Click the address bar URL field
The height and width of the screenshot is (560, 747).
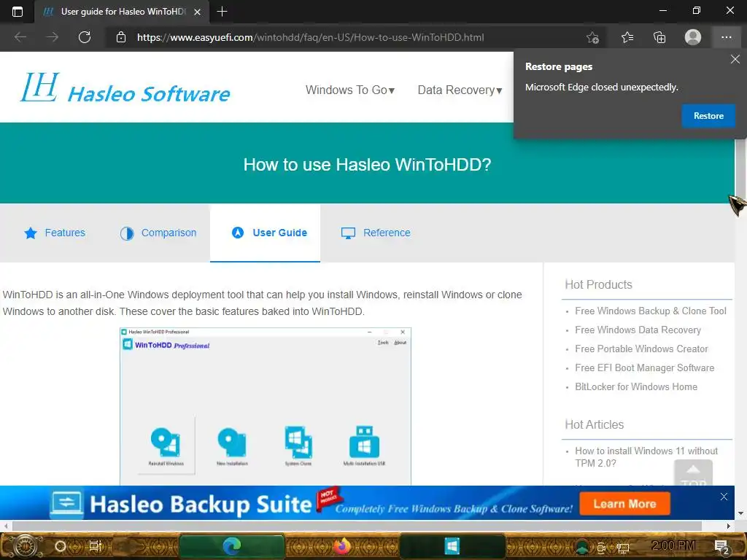310,37
